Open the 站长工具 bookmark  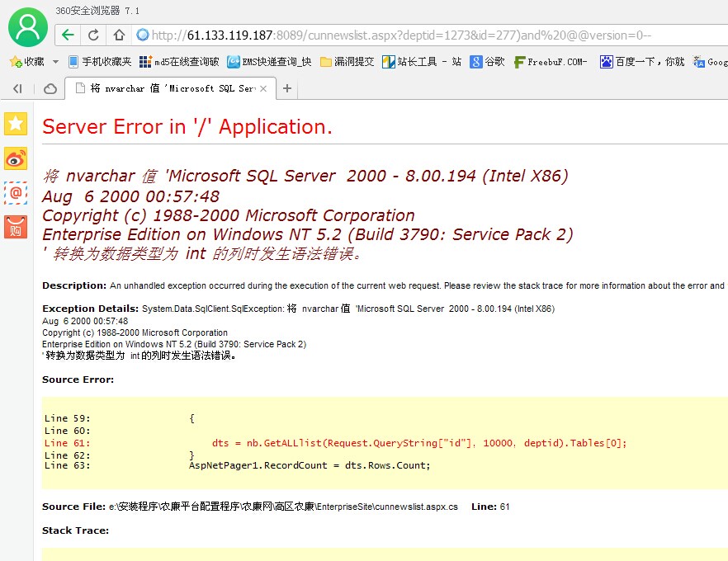422,62
